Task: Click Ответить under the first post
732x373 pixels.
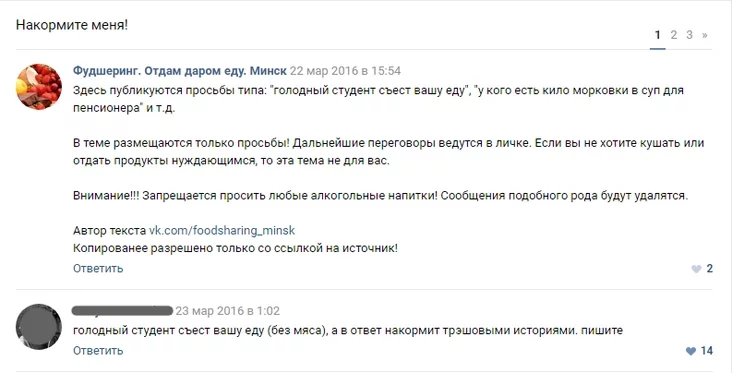Action: point(98,268)
